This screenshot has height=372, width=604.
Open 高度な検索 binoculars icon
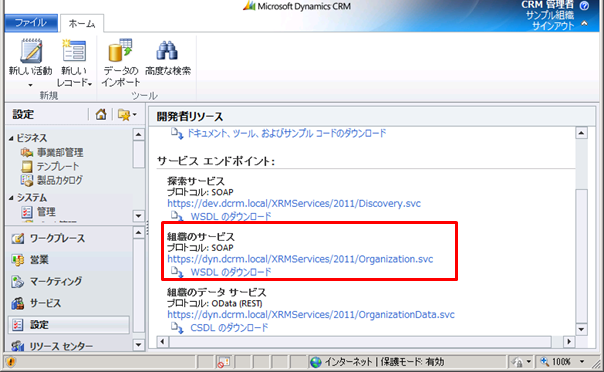click(167, 50)
